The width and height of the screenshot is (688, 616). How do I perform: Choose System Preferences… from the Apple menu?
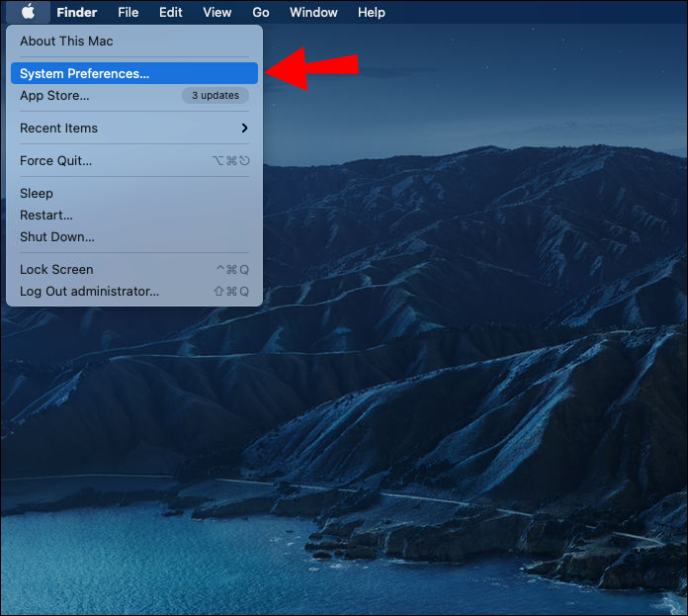coord(134,73)
